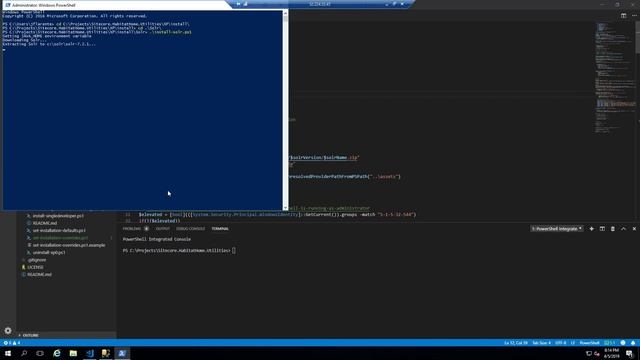This screenshot has width=640, height=360.
Task: Click Ln Col indicator in status bar
Action: point(516,343)
